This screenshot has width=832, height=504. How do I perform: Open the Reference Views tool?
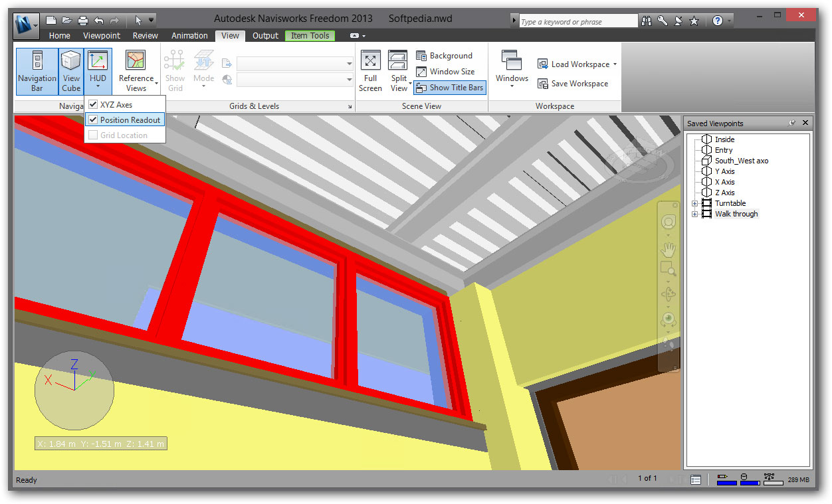[x=136, y=71]
